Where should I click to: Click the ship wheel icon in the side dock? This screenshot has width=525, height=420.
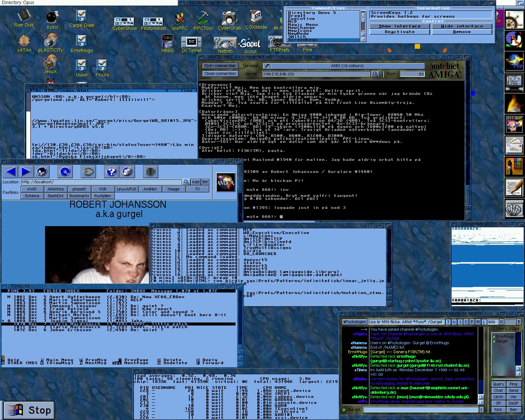[513, 19]
